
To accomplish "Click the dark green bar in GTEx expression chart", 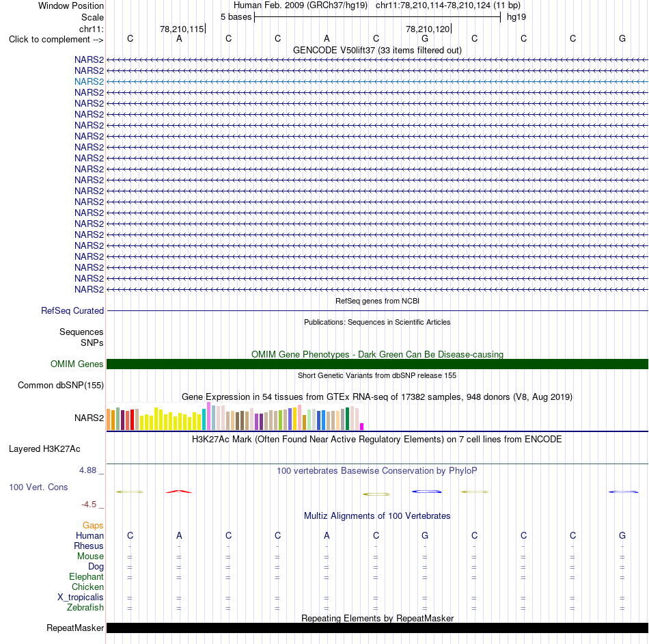I will tap(347, 418).
